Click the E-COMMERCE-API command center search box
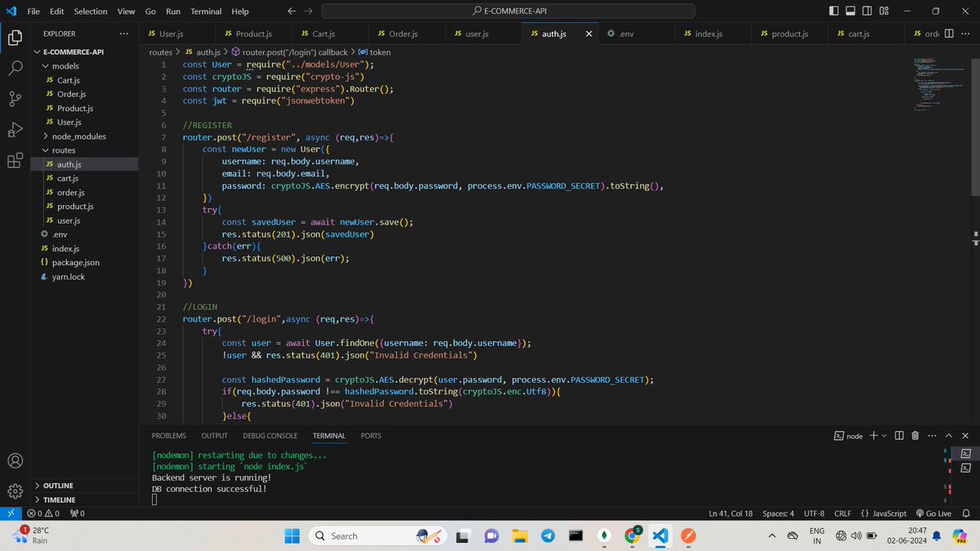The height and width of the screenshot is (551, 980). tap(507, 11)
